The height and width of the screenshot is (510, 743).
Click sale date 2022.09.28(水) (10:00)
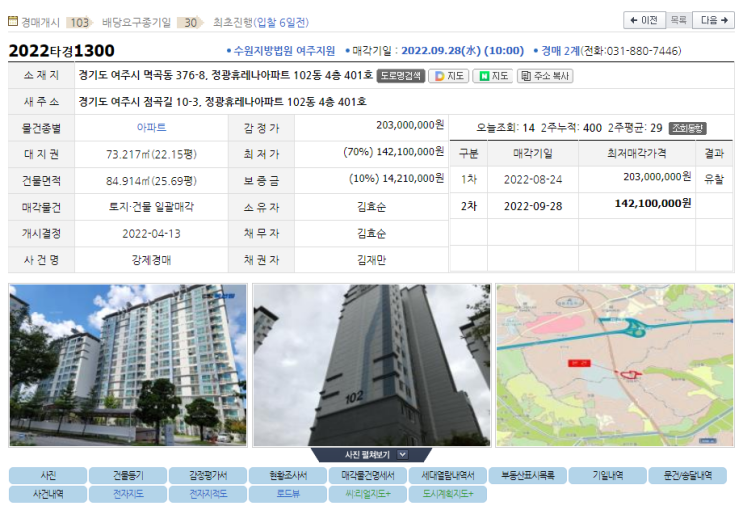[462, 51]
